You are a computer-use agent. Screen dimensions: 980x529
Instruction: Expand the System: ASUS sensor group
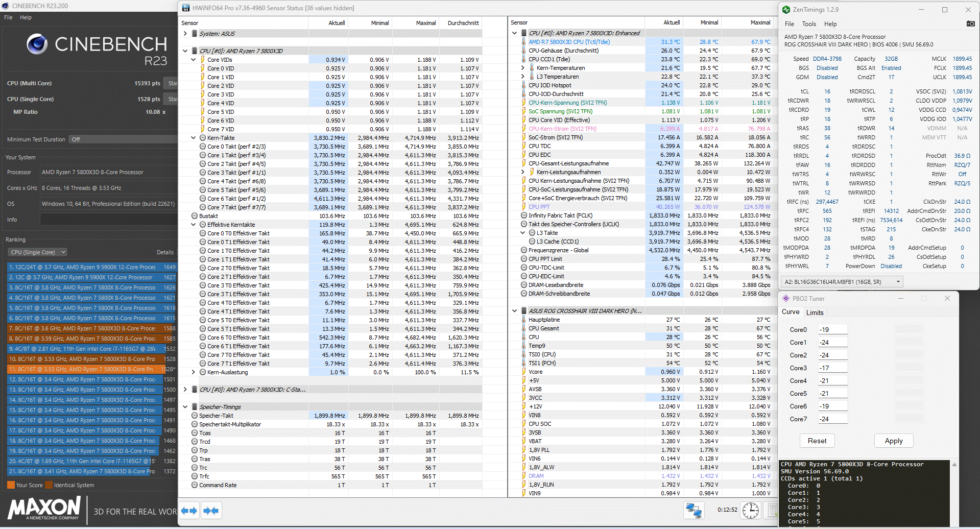coord(185,34)
